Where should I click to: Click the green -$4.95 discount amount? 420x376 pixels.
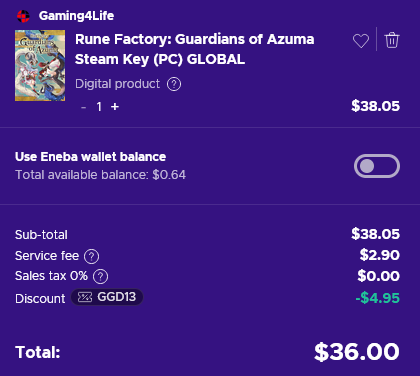(378, 298)
